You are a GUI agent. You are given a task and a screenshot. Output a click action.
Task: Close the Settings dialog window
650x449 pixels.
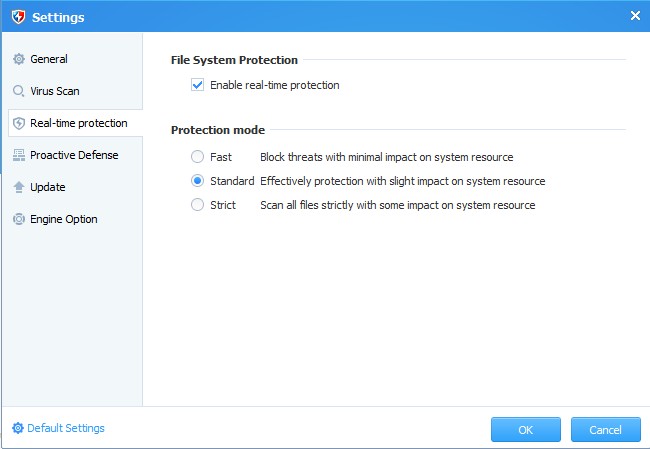tap(635, 16)
